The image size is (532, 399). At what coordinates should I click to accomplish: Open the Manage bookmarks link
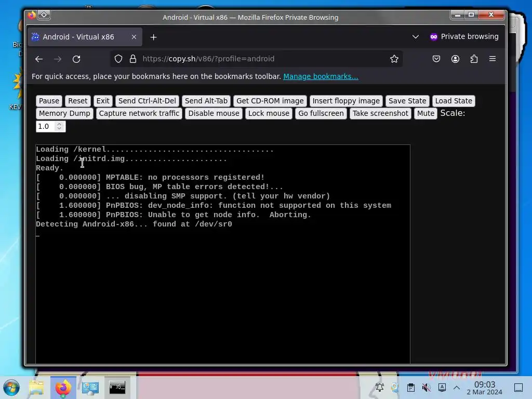(321, 76)
